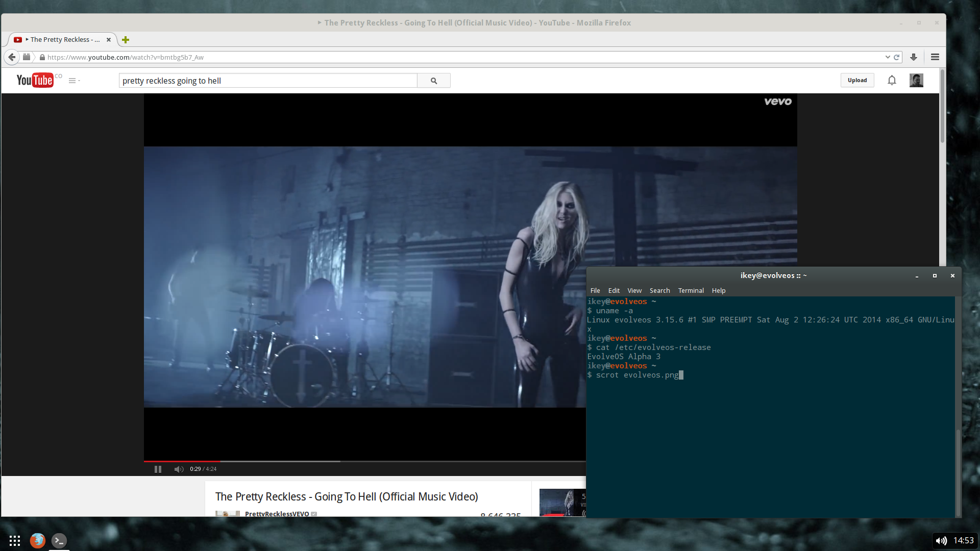Mute the video with speaker icon
Image resolution: width=980 pixels, height=551 pixels.
(x=179, y=469)
